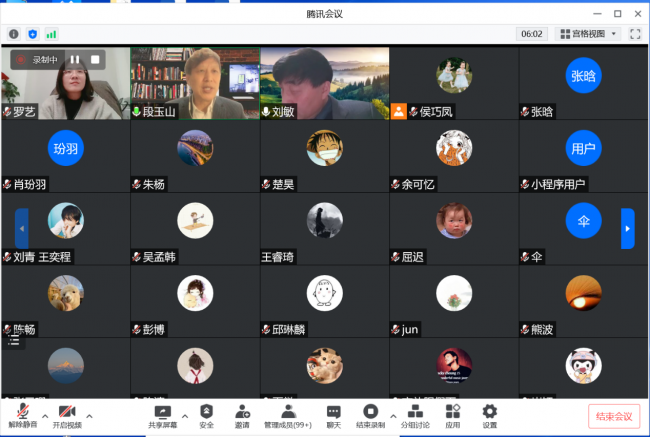Open the grid view (宫格视图) layout dropdown
Screen dimensions: 650x437
tap(588, 34)
